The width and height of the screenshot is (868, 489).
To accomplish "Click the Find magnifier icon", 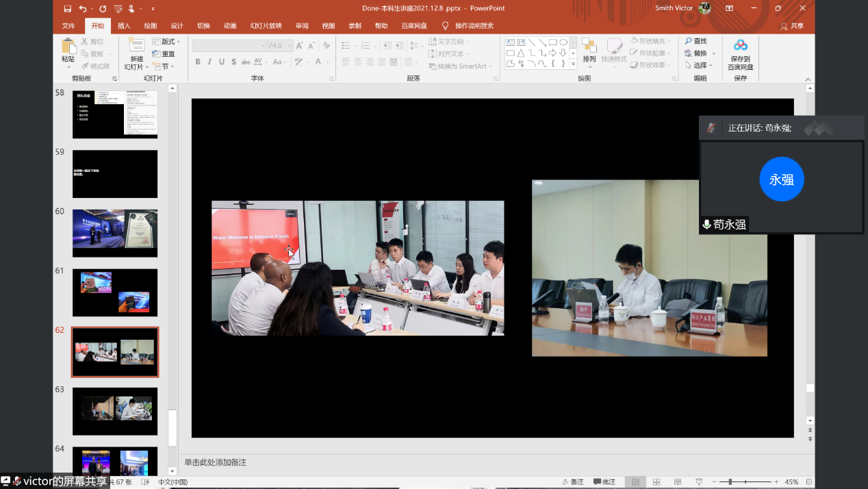I will (x=689, y=42).
